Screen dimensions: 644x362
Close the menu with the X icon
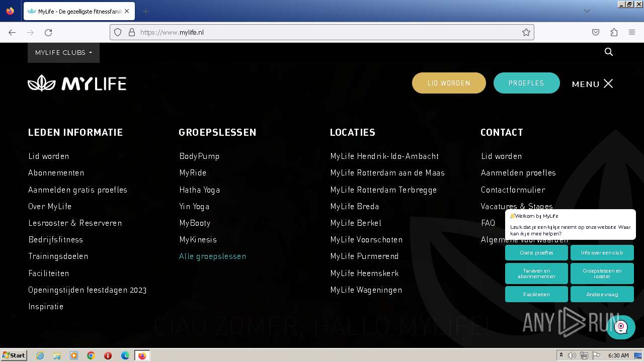tap(608, 83)
